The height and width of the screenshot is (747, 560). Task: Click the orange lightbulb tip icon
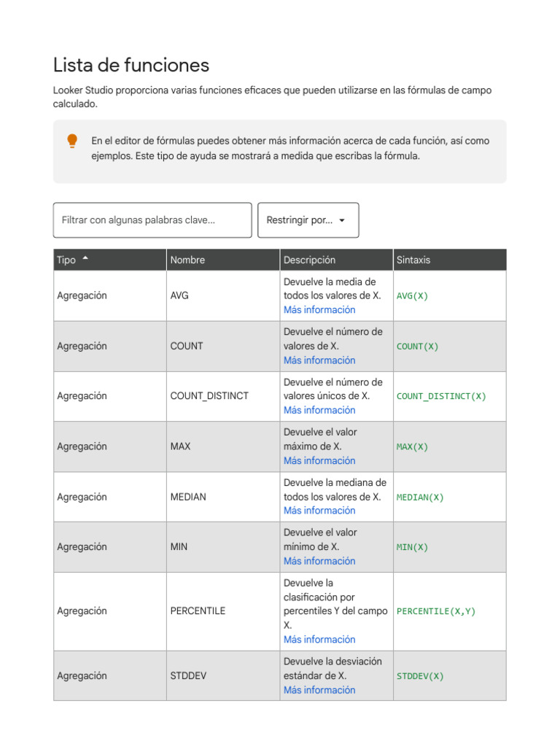coord(72,141)
